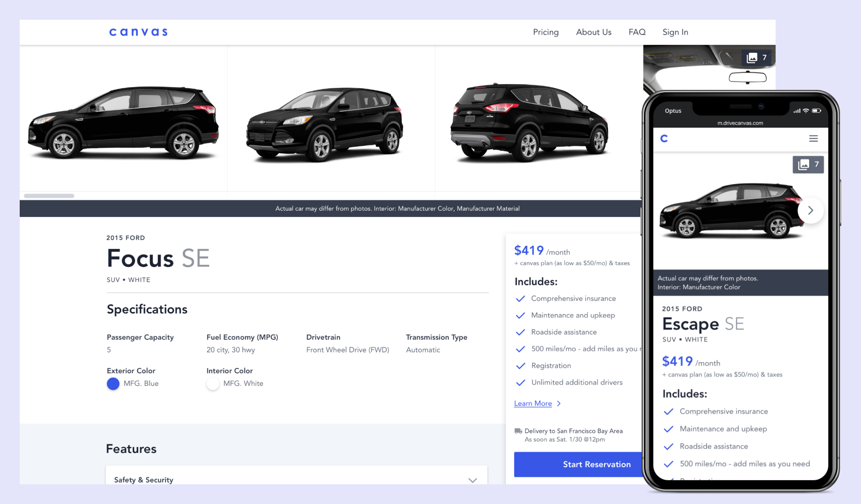Viewport: 861px width, 504px height.
Task: Open the Pricing page
Action: click(x=546, y=32)
